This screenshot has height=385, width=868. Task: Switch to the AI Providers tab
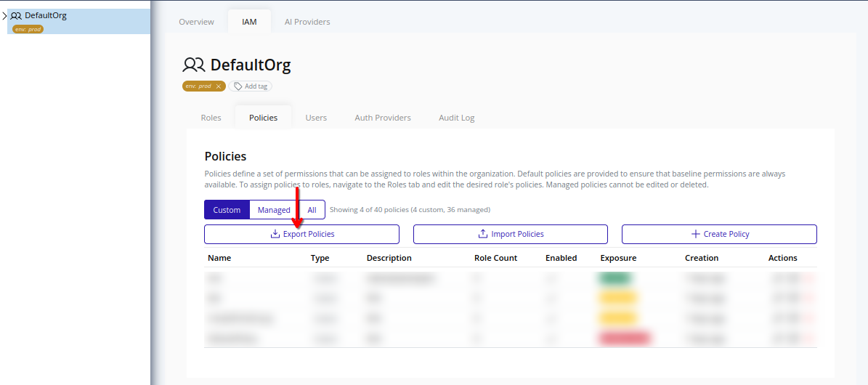click(307, 22)
